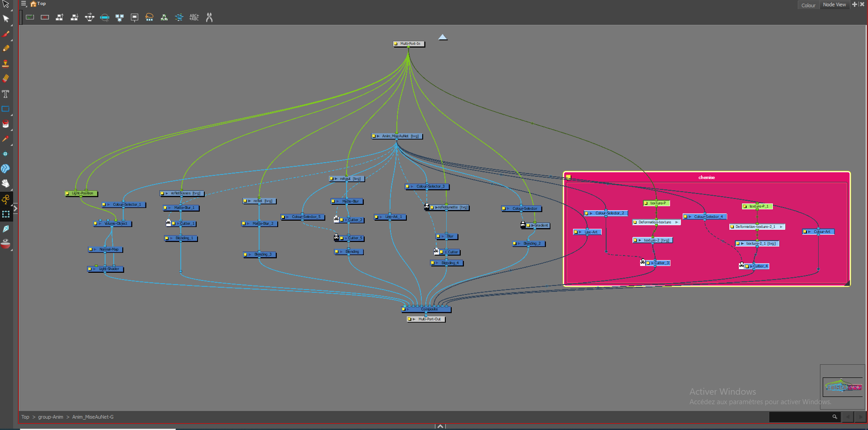This screenshot has width=868, height=430.
Task: Switch to the Node View tab
Action: (834, 5)
